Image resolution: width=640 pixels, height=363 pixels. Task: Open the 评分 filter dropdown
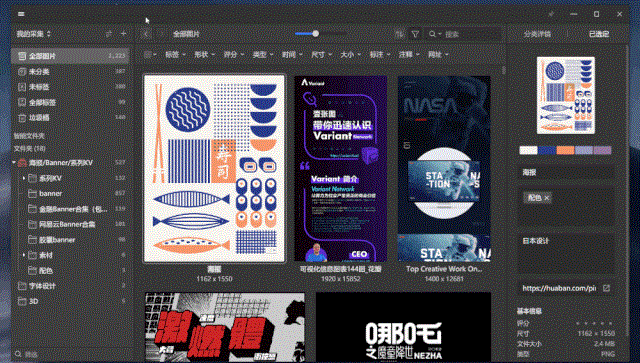tap(233, 54)
